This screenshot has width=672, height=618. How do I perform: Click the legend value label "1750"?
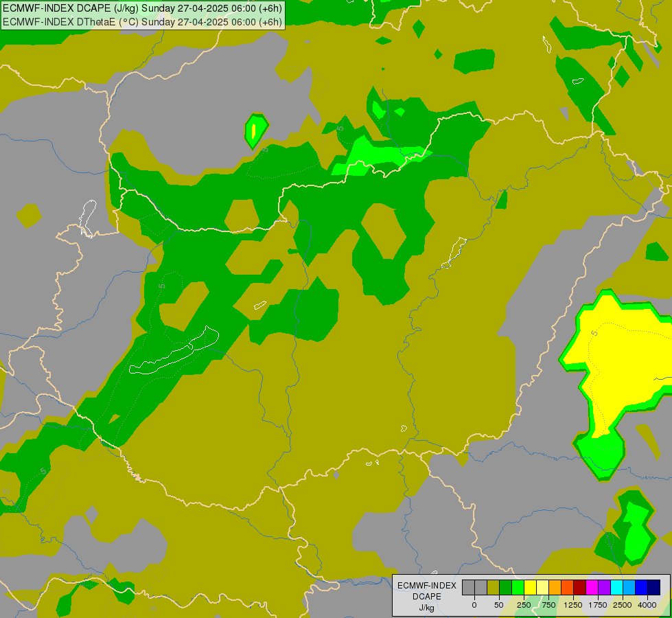pyautogui.click(x=598, y=605)
